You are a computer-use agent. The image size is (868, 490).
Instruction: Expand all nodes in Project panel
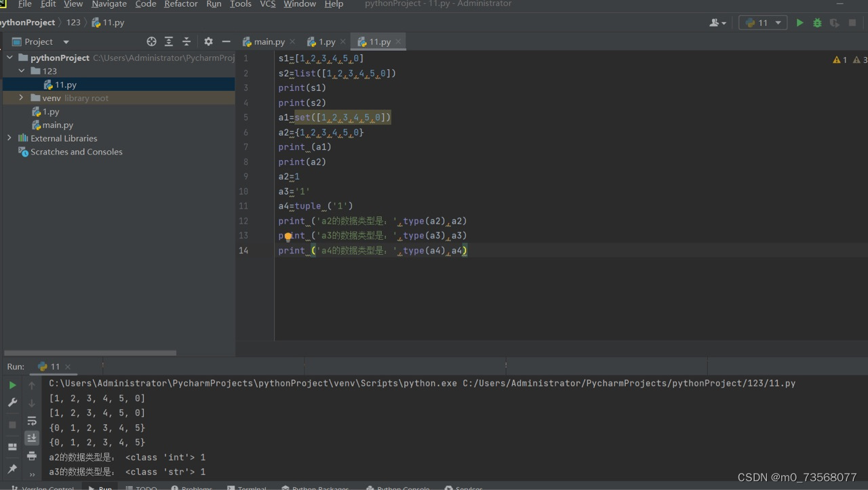click(169, 41)
